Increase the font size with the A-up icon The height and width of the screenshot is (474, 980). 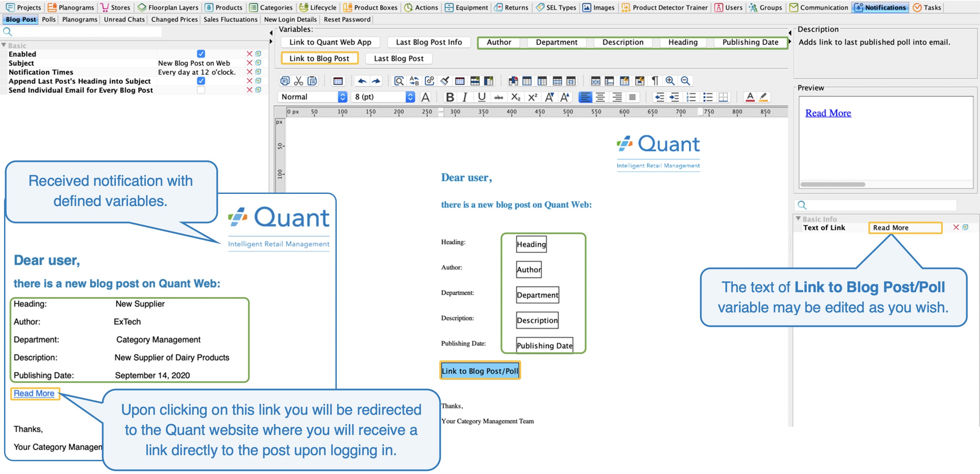[x=564, y=97]
